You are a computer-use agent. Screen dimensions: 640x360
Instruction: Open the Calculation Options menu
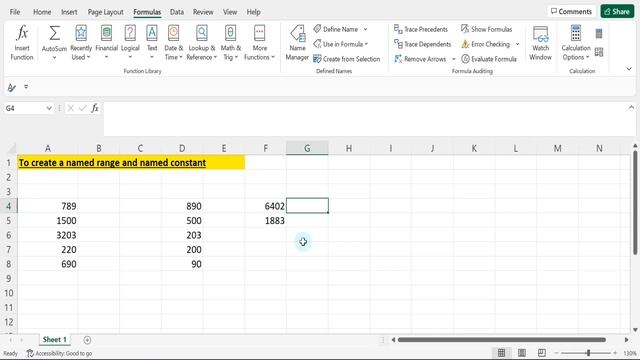(576, 43)
